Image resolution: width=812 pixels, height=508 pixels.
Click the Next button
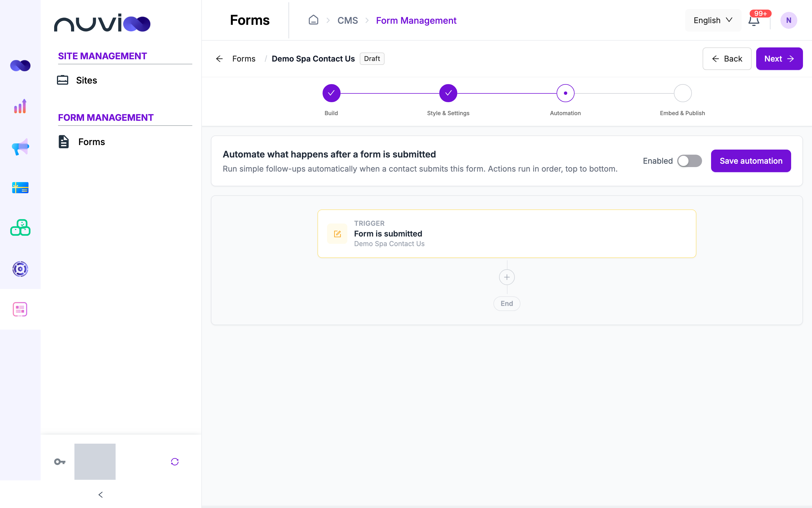coord(779,59)
